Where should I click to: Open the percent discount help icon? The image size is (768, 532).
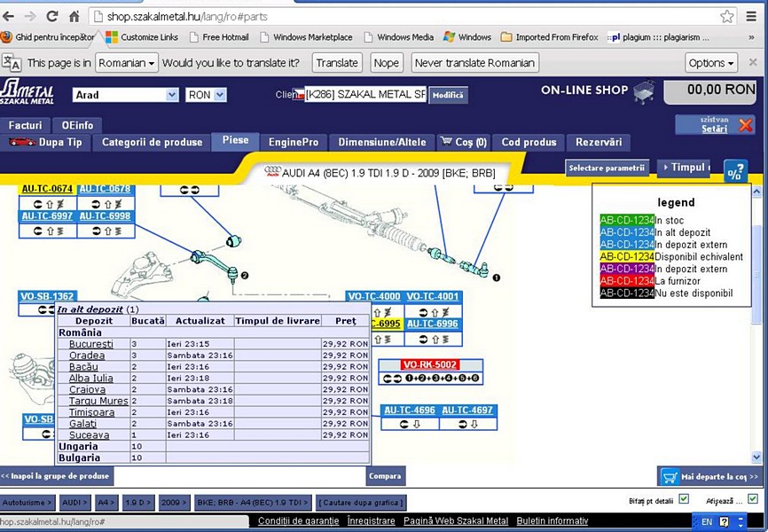[735, 172]
